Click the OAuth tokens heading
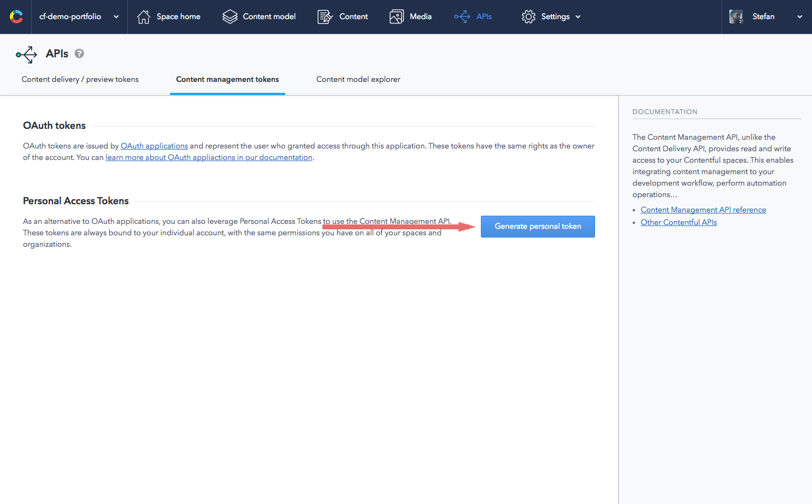The width and height of the screenshot is (812, 504). tap(54, 126)
